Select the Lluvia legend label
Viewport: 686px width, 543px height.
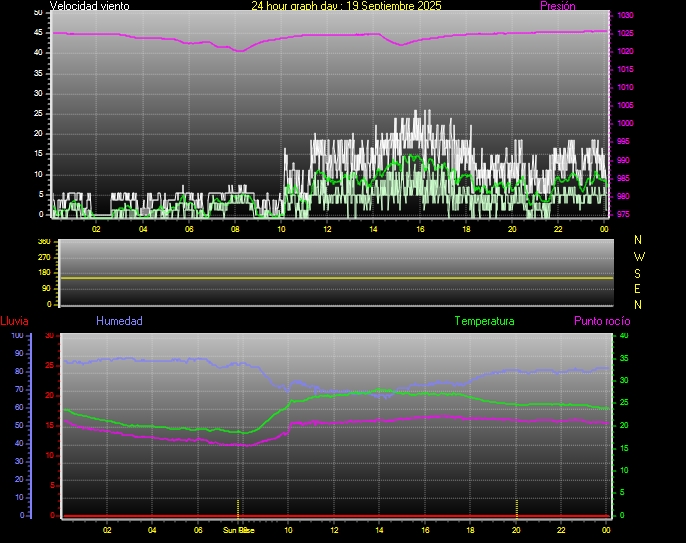click(14, 321)
